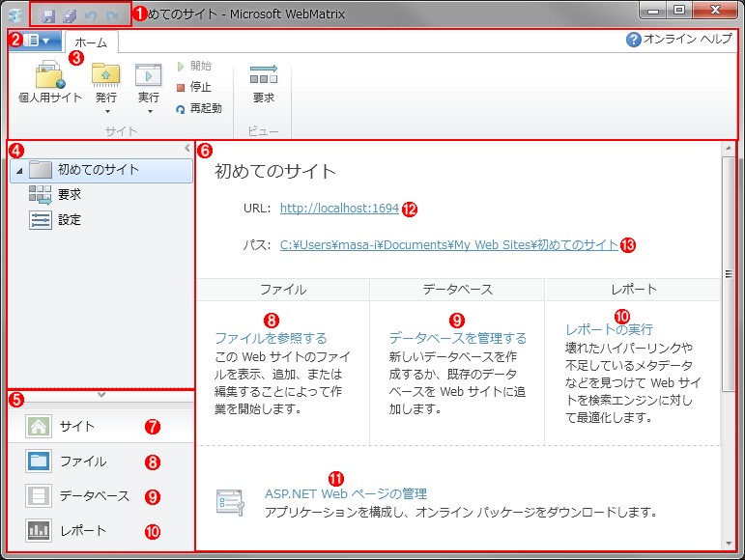This screenshot has width=745, height=560.
Task: Select 設定 item in the site tree
Action: point(70,220)
